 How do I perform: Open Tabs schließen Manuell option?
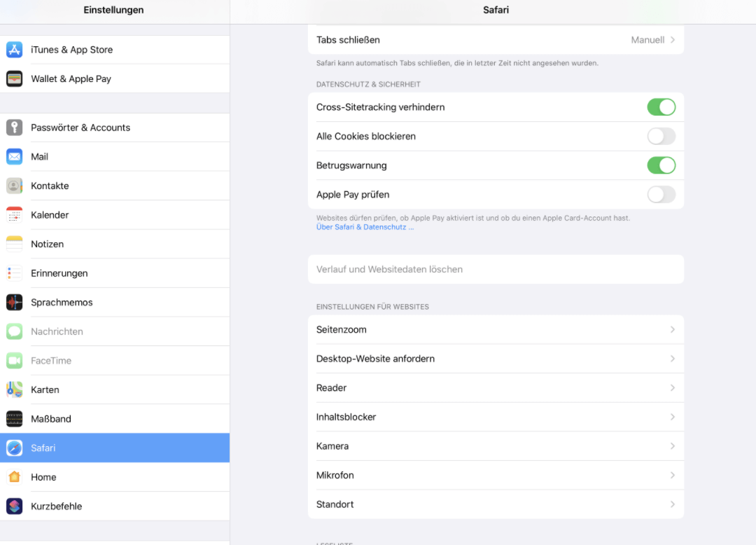coord(652,40)
